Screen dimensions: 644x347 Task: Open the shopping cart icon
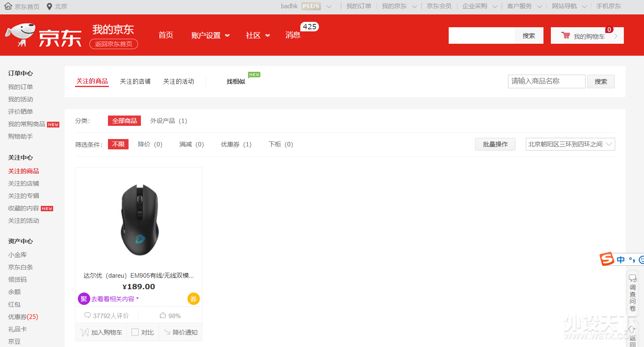point(565,35)
